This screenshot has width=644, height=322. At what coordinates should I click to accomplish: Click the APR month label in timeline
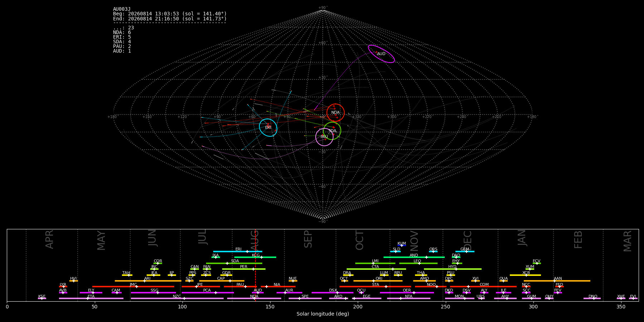point(49,239)
